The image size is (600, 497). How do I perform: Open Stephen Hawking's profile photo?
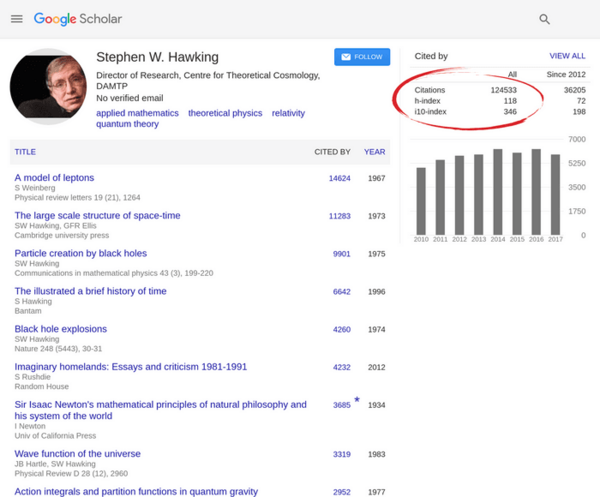pyautogui.click(x=48, y=86)
